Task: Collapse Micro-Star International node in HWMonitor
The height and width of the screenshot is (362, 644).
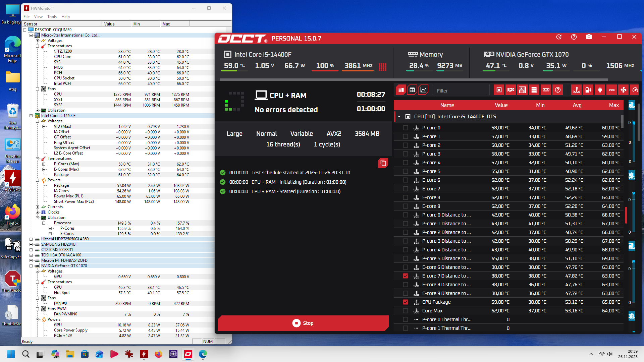Action: pyautogui.click(x=31, y=35)
